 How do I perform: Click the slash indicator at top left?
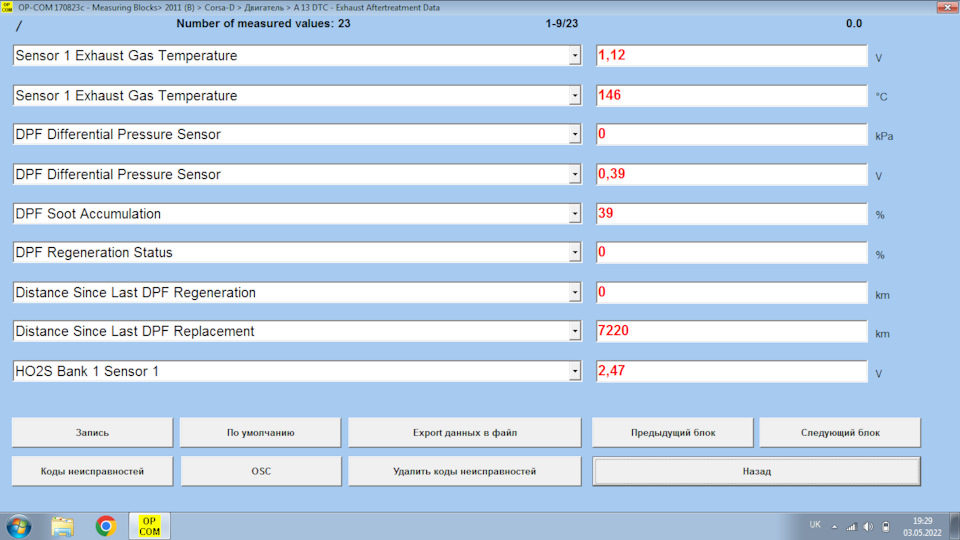tap(19, 26)
